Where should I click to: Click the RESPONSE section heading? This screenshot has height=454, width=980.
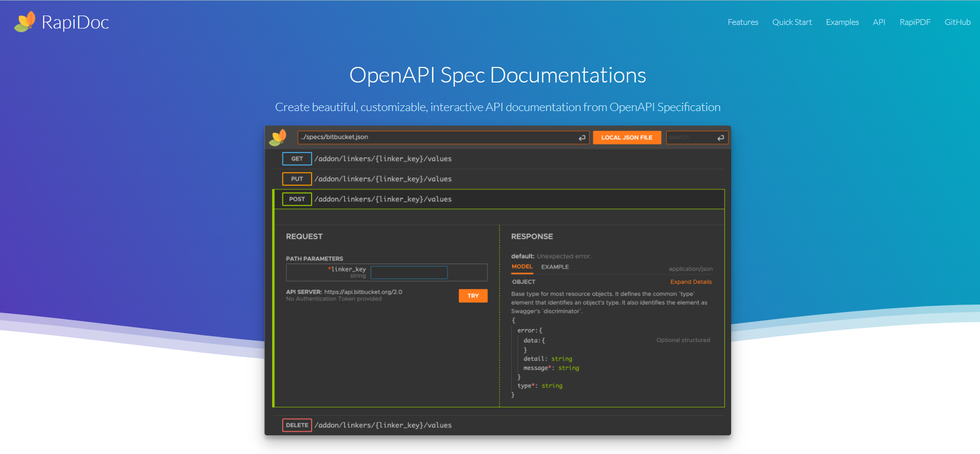pyautogui.click(x=532, y=237)
